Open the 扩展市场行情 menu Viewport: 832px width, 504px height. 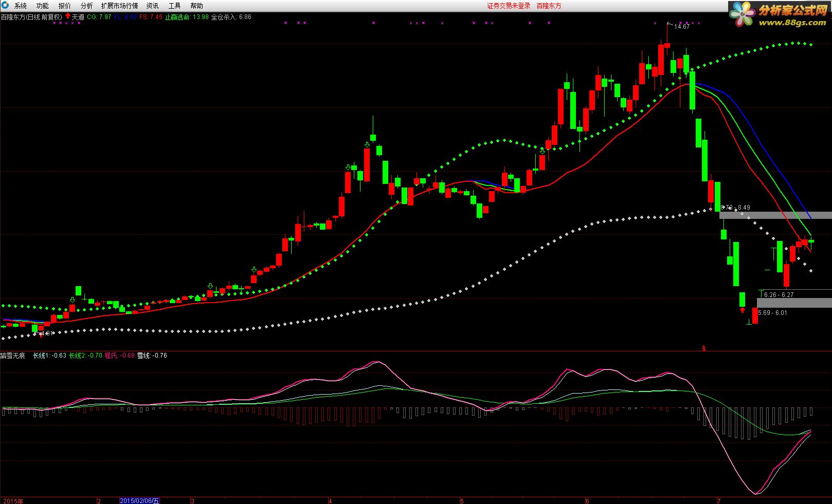point(120,6)
